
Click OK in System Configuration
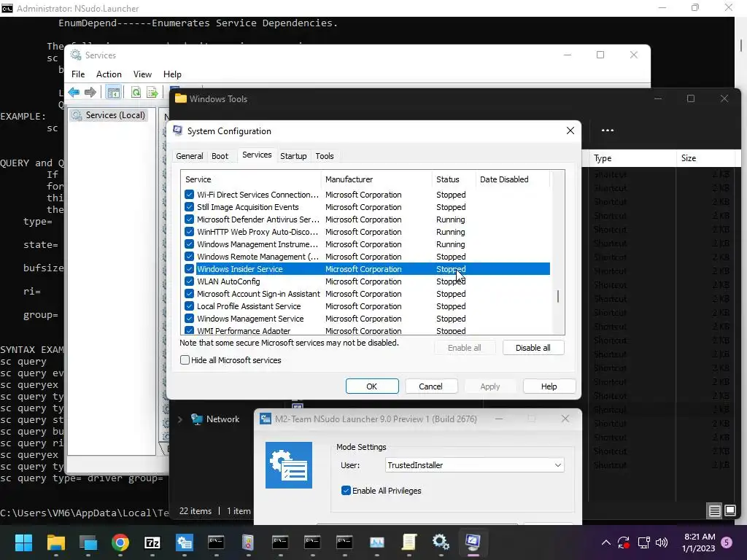372,386
